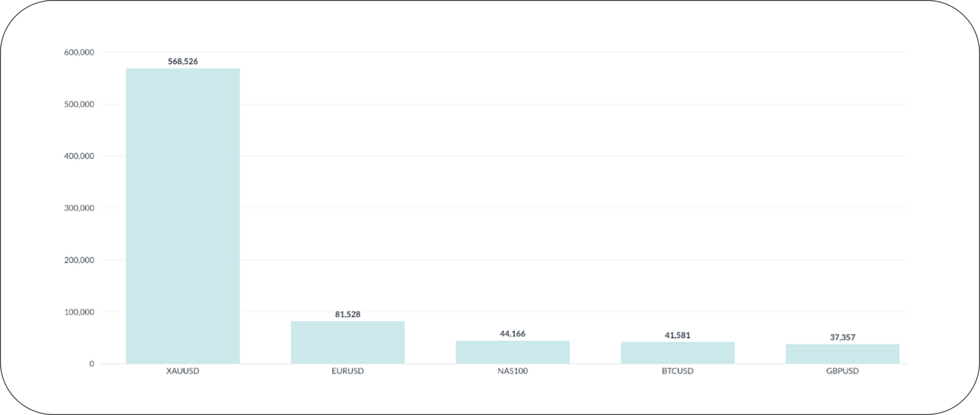Viewport: 980px width, 415px height.
Task: Click the XAUUSD axis label
Action: [183, 371]
